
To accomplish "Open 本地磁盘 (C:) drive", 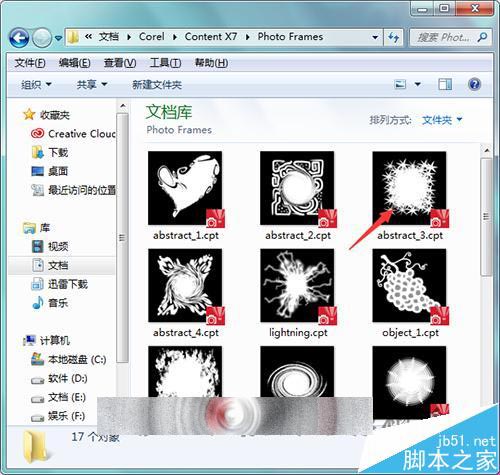I will point(69,359).
